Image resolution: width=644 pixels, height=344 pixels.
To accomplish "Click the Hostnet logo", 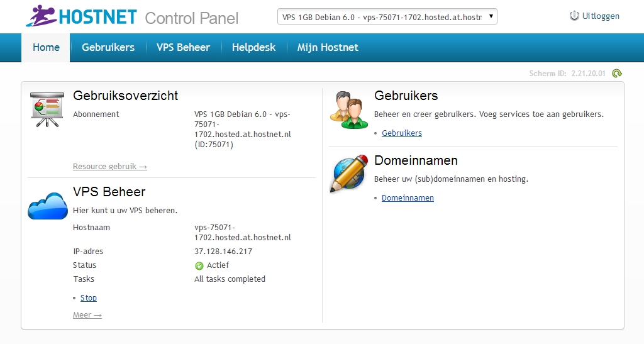I will [x=82, y=16].
